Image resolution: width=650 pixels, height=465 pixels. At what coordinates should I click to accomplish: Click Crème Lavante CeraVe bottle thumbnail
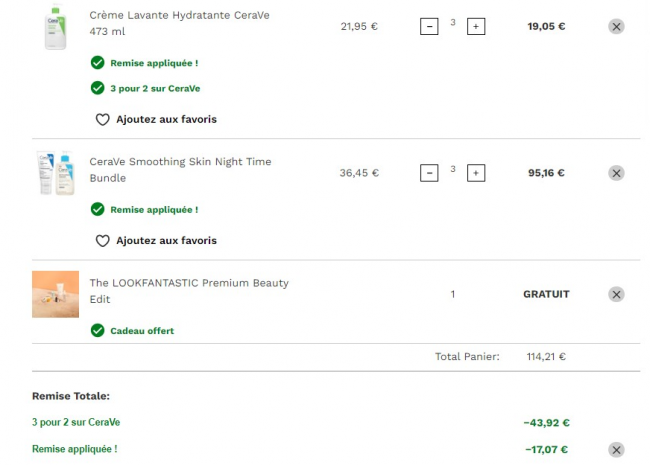point(55,27)
